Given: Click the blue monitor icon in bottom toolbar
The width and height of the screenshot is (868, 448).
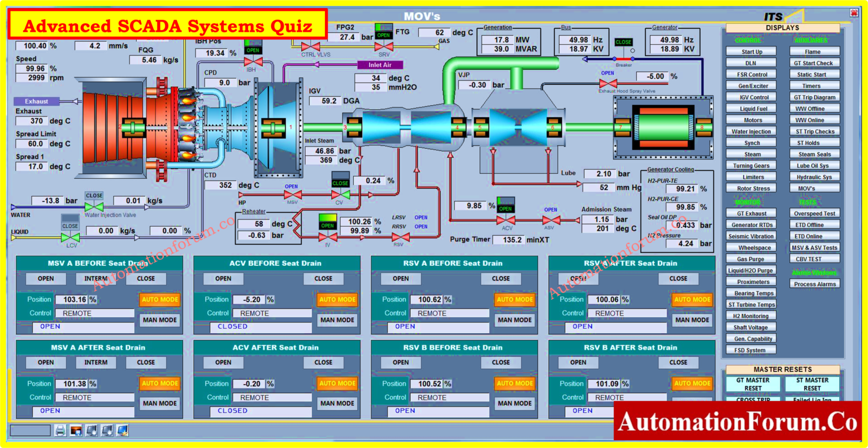Looking at the screenshot, I should [x=122, y=430].
